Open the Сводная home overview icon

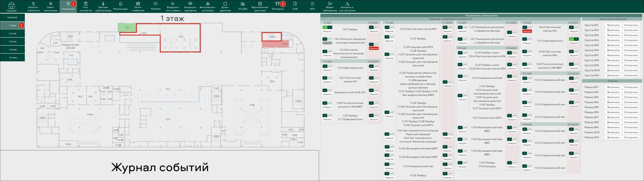tap(12, 7)
